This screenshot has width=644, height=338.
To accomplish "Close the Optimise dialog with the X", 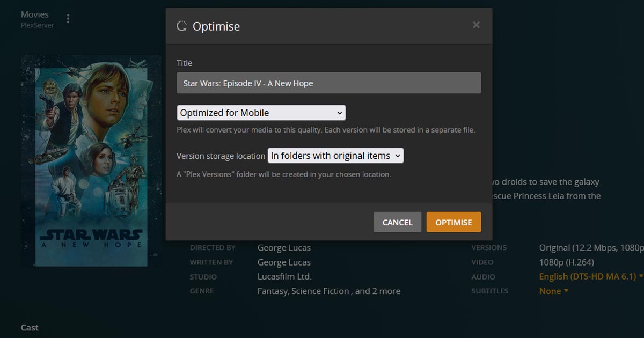I will [476, 24].
